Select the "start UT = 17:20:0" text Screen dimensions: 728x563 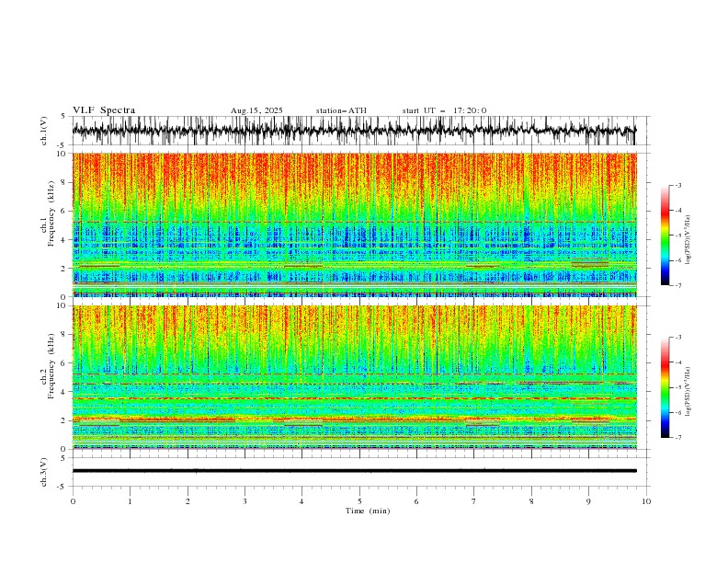pos(444,110)
